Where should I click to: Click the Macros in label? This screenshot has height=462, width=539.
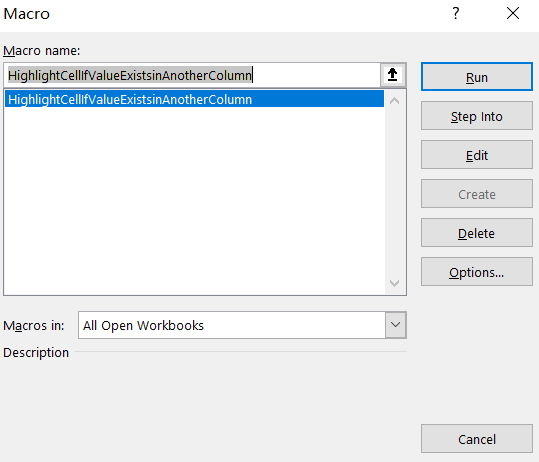34,325
